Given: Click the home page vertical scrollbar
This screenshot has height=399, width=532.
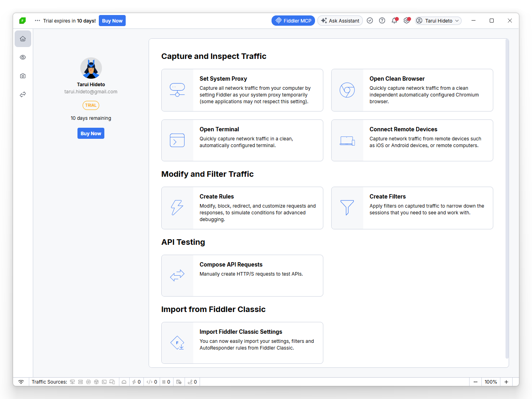Looking at the screenshot, I should [507, 199].
